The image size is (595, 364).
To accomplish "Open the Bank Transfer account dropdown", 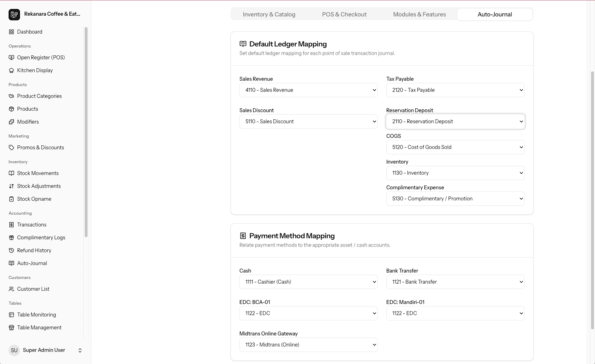I will tap(455, 282).
